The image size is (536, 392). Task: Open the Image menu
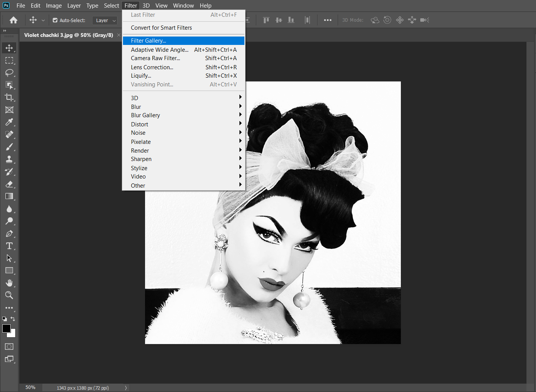54,6
